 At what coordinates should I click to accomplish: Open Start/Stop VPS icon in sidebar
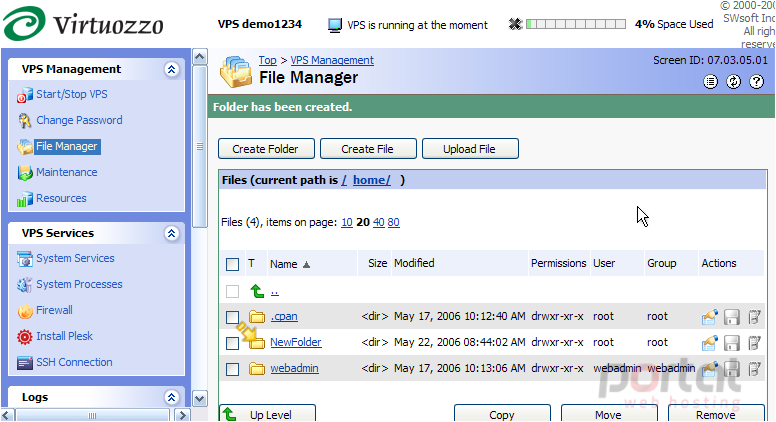point(25,95)
